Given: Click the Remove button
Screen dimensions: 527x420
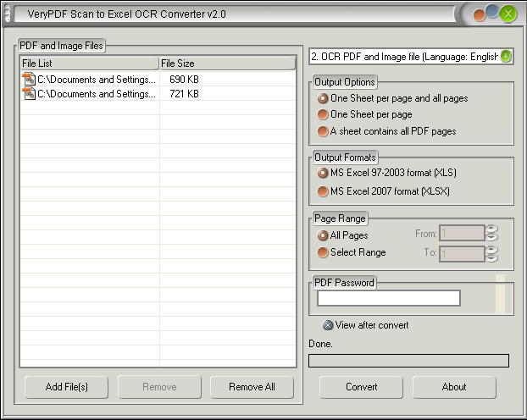Looking at the screenshot, I should click(x=159, y=387).
